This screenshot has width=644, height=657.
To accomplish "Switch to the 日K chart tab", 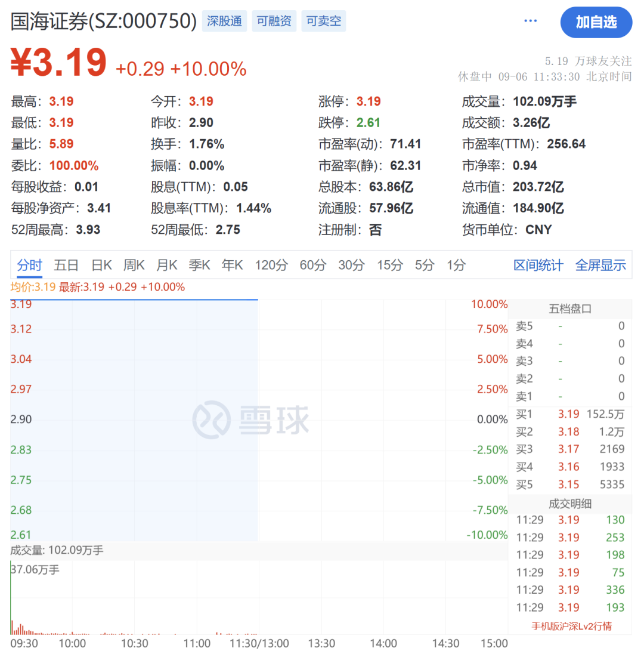I will click(101, 266).
